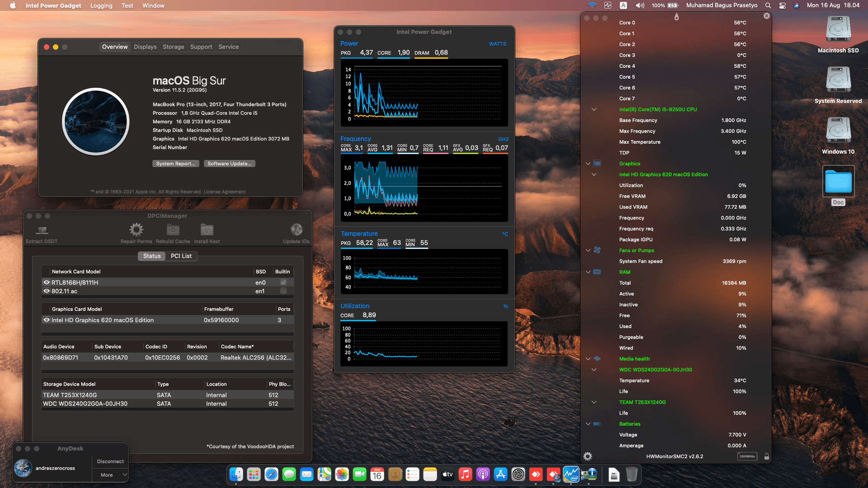Open Podcasts from the dock
868x488 pixels.
click(x=483, y=474)
